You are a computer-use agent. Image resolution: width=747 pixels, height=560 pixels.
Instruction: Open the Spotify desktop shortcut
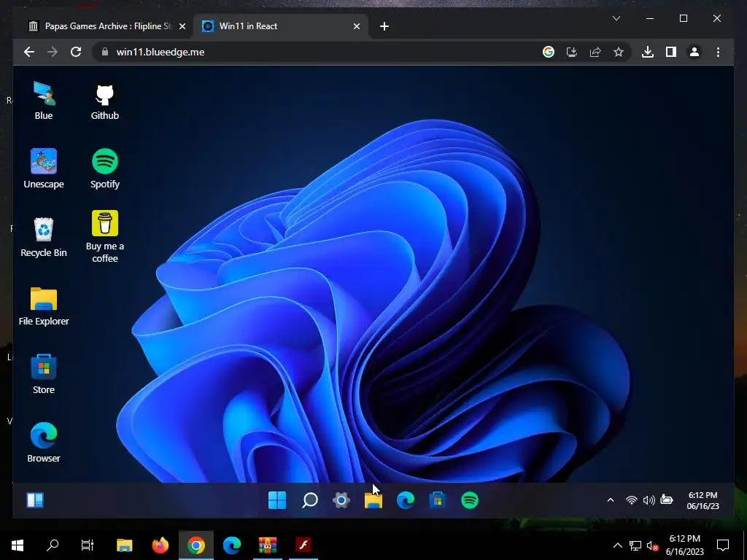[x=105, y=169]
